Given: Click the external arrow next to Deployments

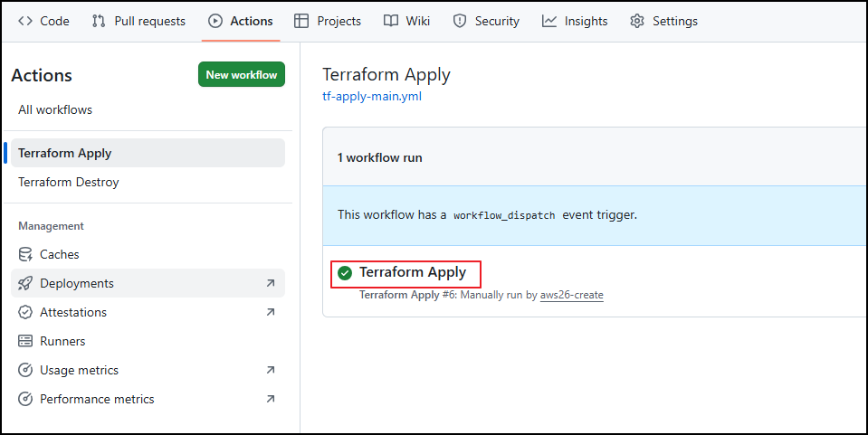Looking at the screenshot, I should tap(270, 283).
